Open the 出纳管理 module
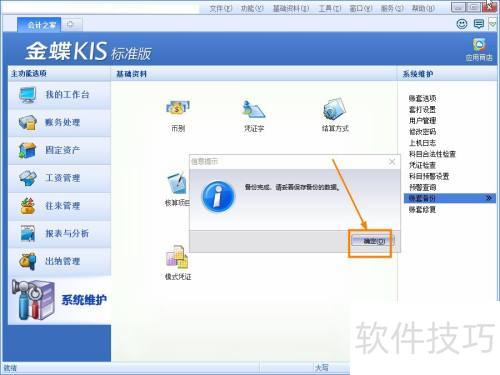 59,261
